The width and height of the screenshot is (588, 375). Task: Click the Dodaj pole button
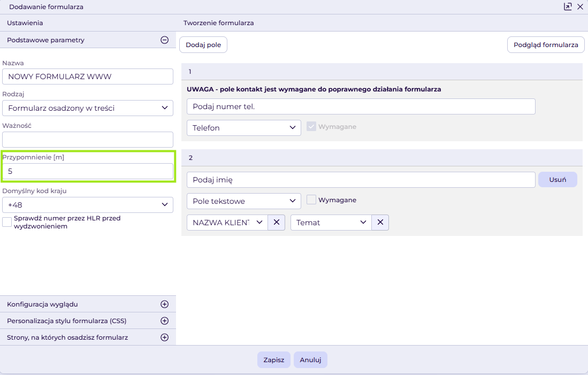203,45
